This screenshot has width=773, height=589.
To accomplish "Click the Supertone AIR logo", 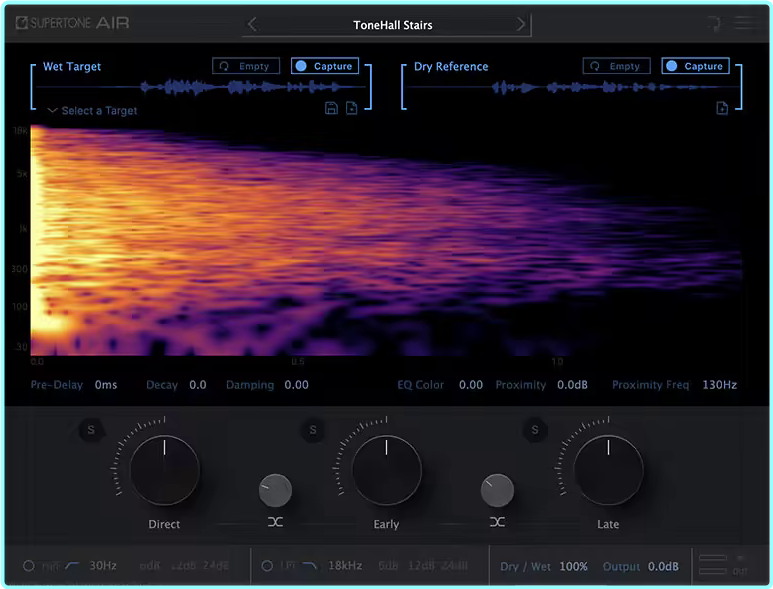I will [x=72, y=23].
